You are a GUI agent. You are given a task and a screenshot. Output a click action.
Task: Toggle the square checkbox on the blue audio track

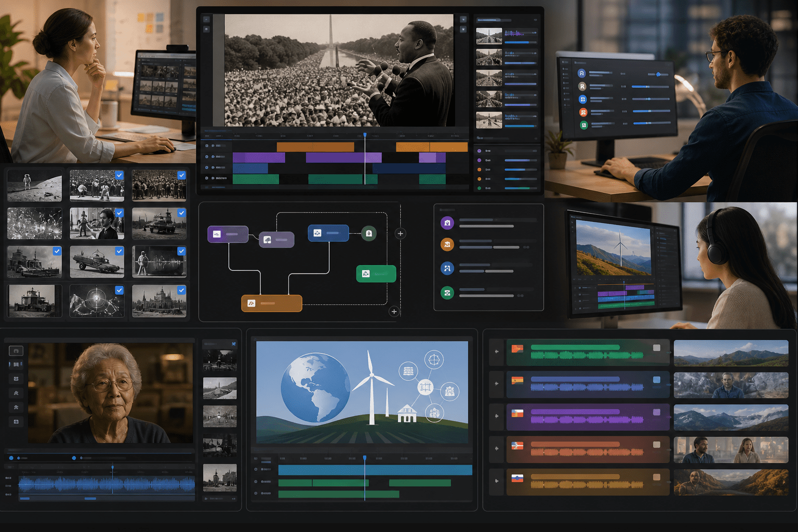click(x=657, y=380)
